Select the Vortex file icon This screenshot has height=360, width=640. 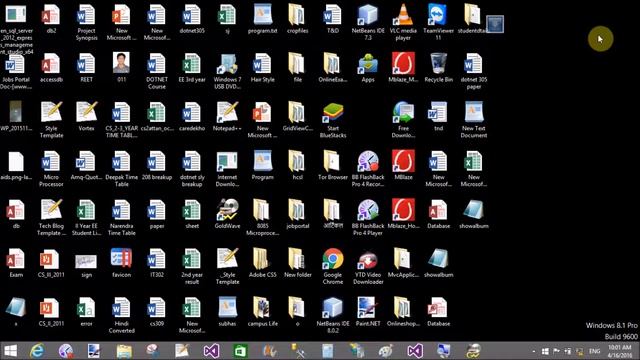click(x=86, y=116)
